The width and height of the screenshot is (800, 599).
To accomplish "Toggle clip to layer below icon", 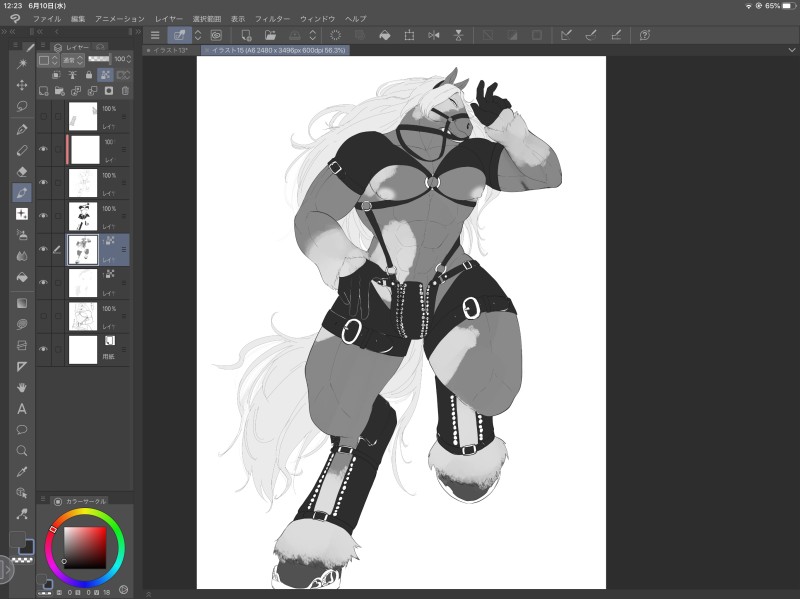I will pos(56,75).
